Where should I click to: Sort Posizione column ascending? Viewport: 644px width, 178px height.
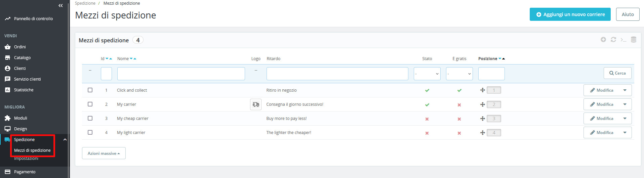tap(504, 59)
